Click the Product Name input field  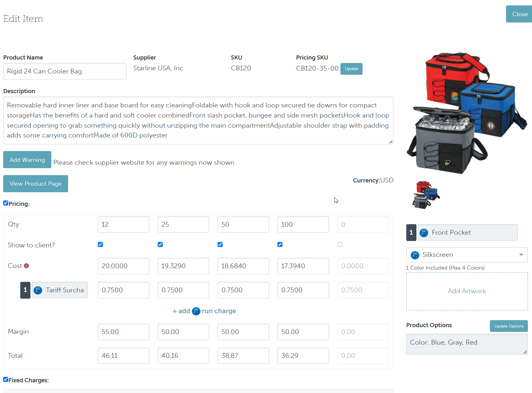(65, 72)
